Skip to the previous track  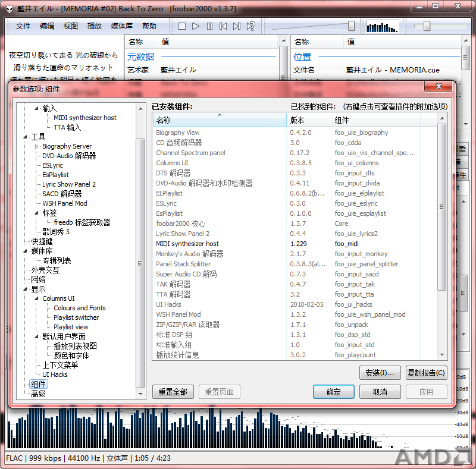click(x=223, y=26)
